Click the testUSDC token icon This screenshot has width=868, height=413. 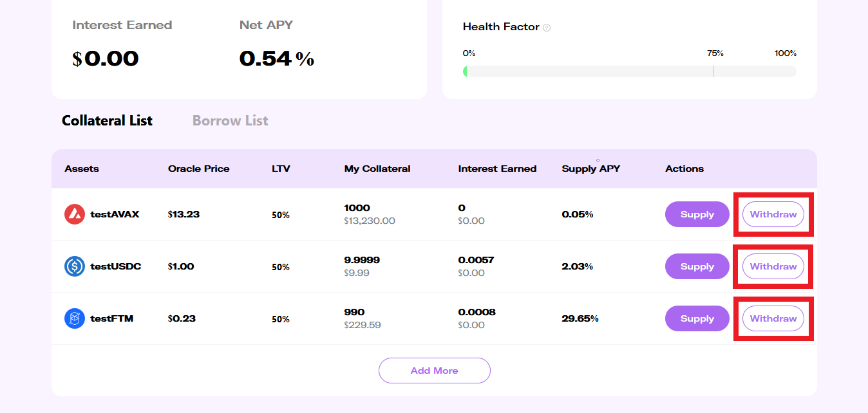[x=75, y=266]
